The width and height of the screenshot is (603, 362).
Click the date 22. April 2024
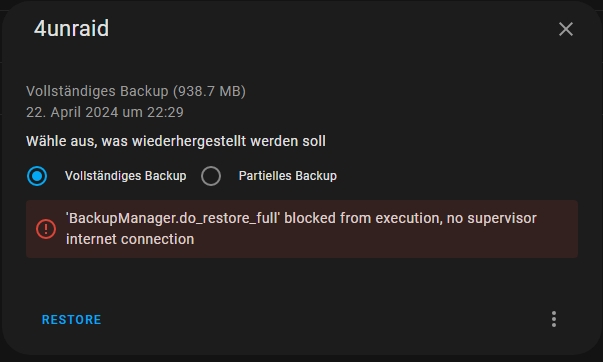point(72,112)
